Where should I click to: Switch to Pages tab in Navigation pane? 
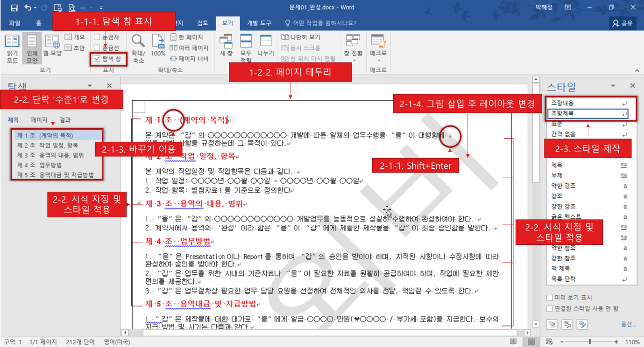(x=39, y=120)
